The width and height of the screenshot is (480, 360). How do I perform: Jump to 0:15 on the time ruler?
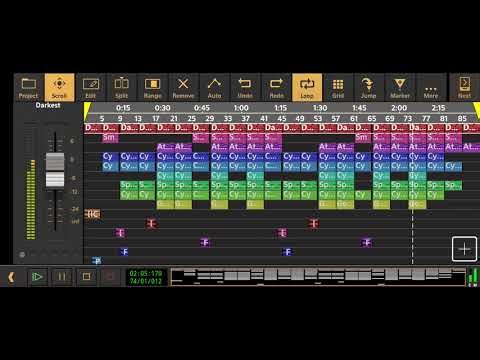123,108
